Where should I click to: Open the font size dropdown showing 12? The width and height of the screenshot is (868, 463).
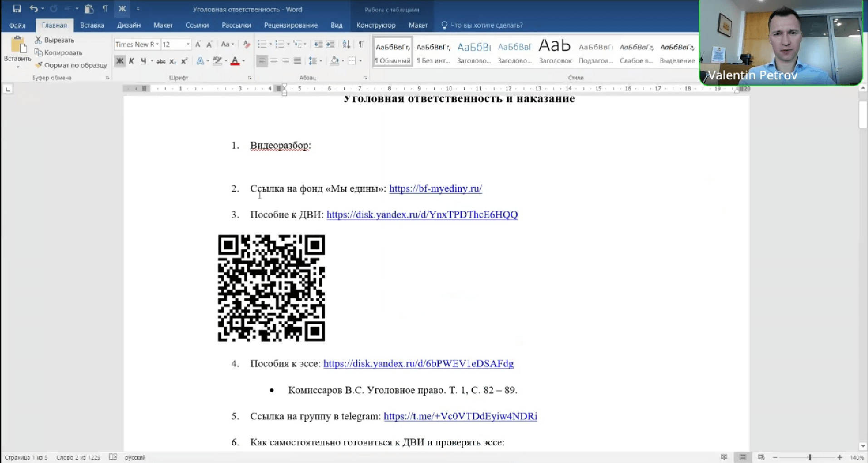point(188,44)
